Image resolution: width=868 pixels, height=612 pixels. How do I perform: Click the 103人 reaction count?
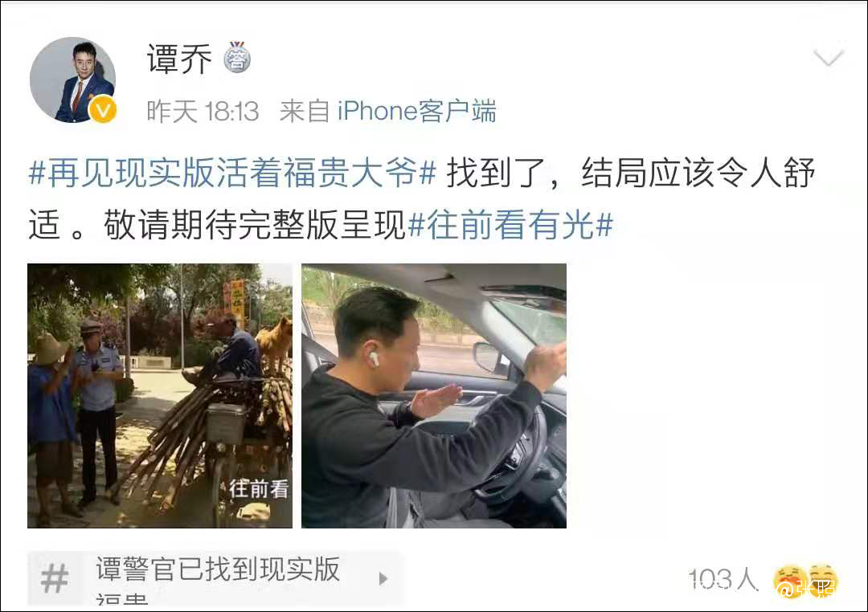pos(723,580)
